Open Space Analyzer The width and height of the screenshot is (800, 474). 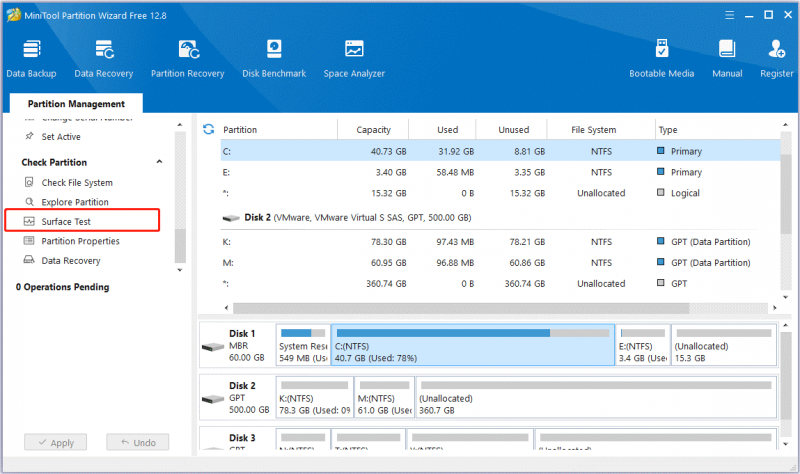tap(354, 59)
